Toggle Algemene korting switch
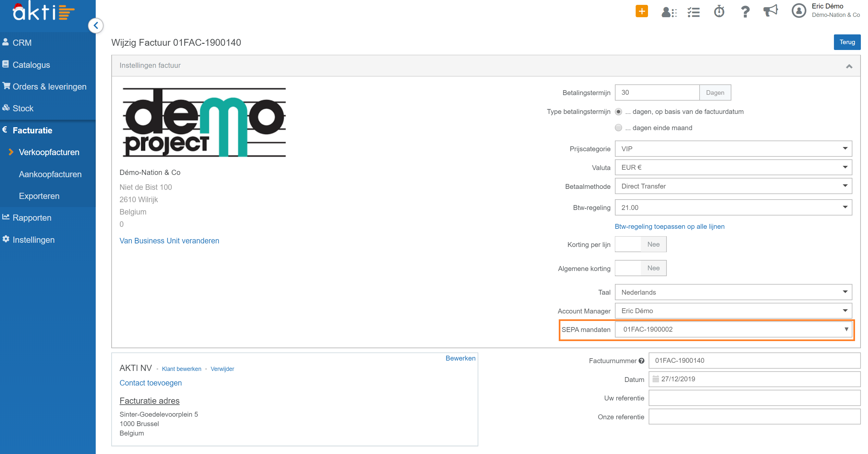Screen dimensions: 868x454 point(641,268)
